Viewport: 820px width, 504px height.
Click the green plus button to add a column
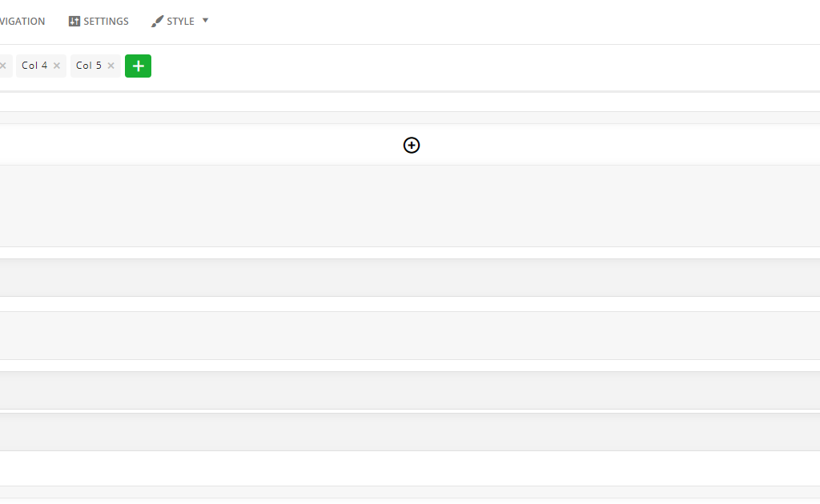click(138, 66)
